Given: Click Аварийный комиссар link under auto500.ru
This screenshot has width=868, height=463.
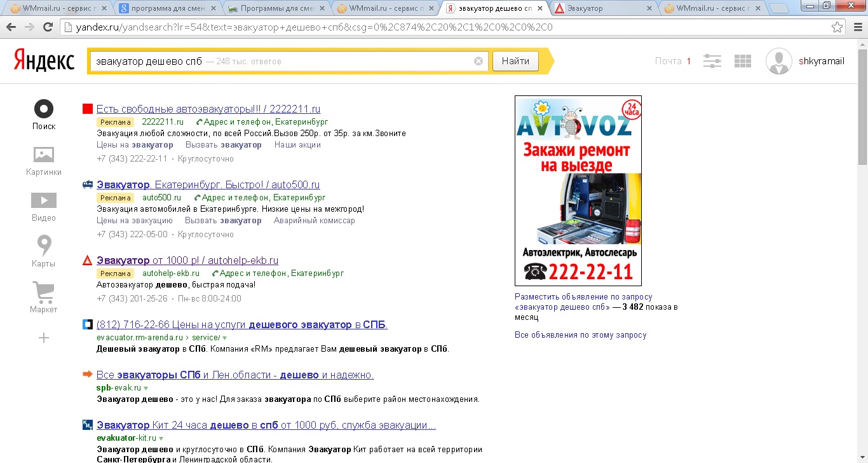Looking at the screenshot, I should click(315, 220).
